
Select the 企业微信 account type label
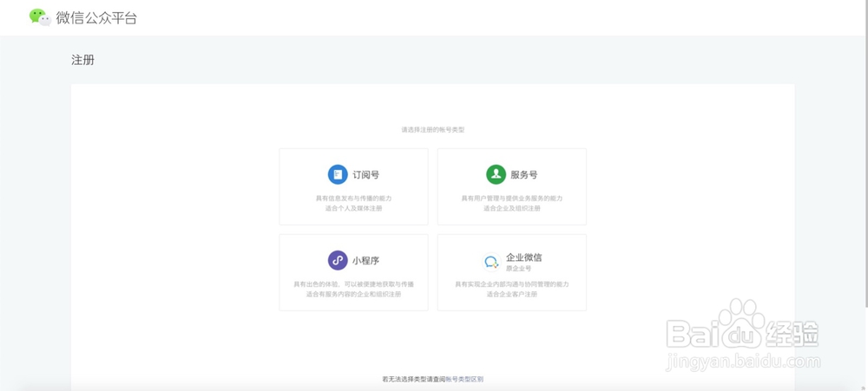[523, 257]
